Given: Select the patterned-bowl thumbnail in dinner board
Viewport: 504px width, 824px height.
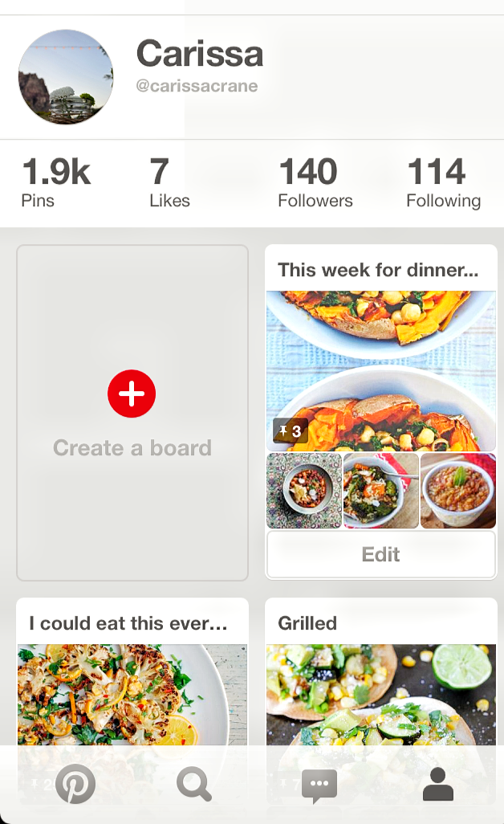Looking at the screenshot, I should (x=304, y=491).
